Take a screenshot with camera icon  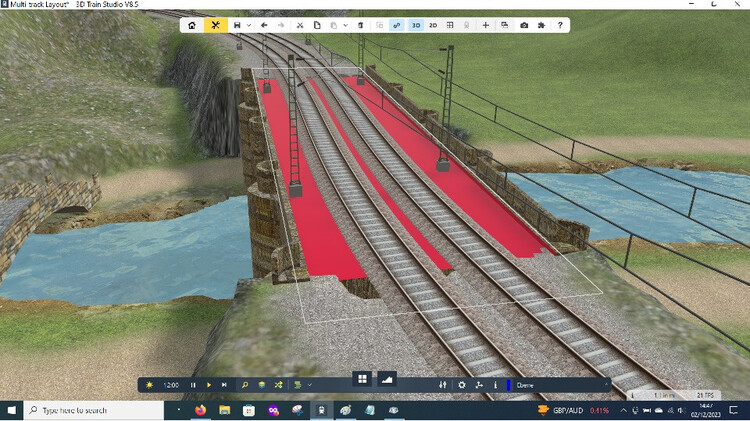pos(524,25)
